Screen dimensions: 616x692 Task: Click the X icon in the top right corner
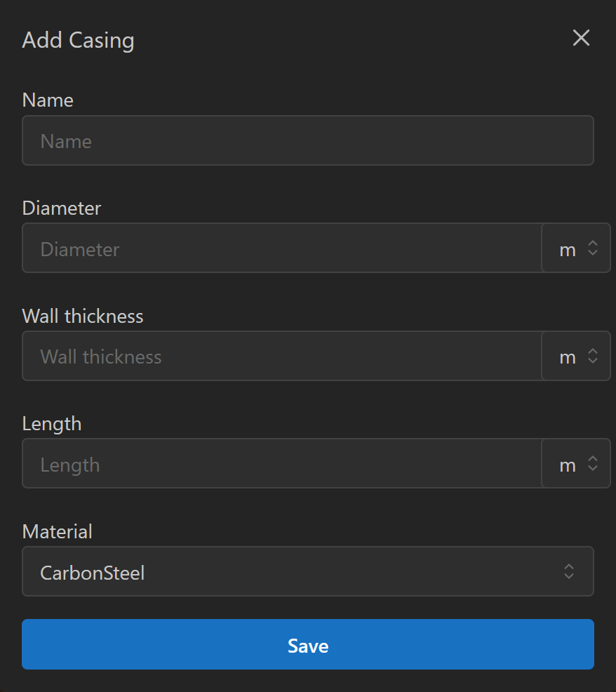click(x=581, y=38)
